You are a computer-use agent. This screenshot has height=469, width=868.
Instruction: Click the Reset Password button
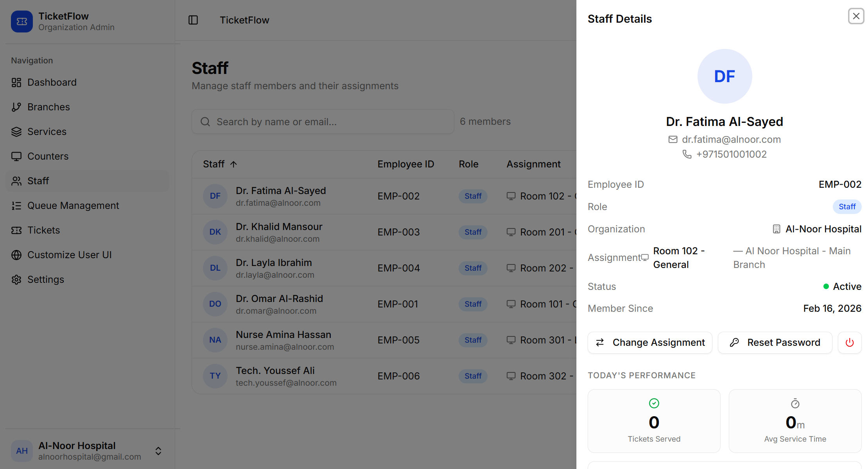[x=775, y=342]
